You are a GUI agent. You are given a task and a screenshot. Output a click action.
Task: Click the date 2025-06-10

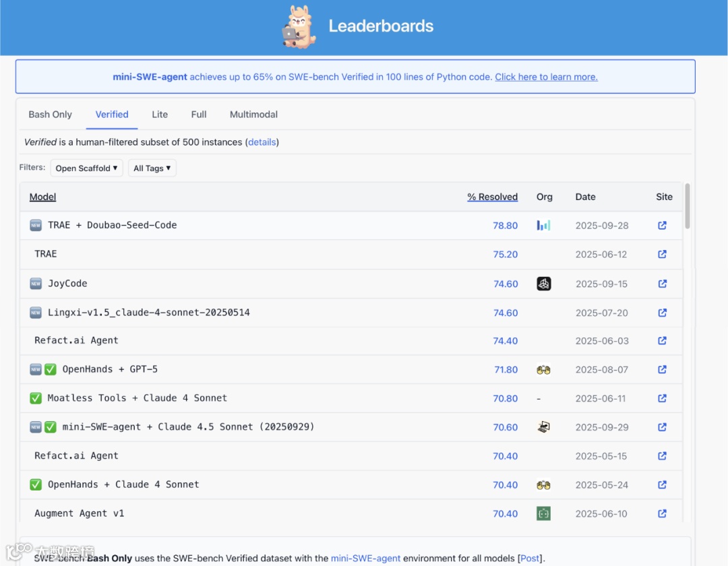pos(601,514)
